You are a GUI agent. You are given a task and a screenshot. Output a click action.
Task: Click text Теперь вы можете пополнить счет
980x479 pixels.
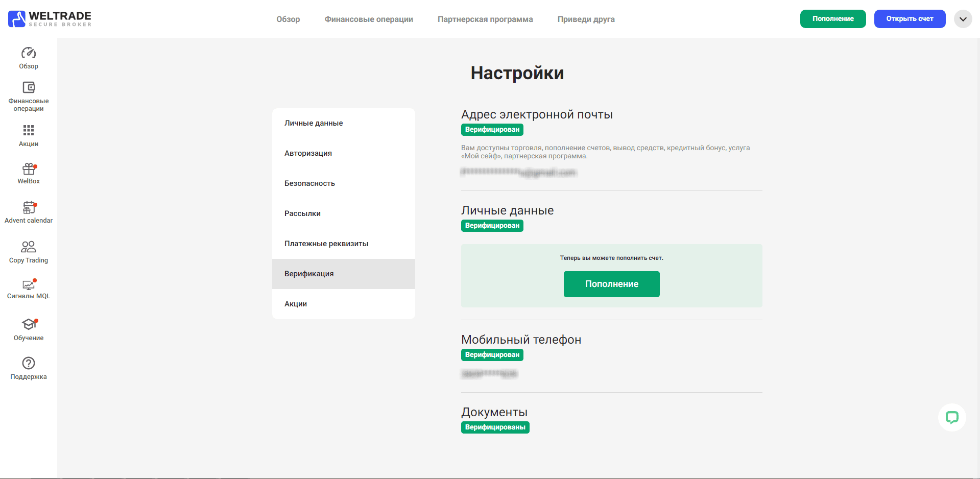click(611, 258)
